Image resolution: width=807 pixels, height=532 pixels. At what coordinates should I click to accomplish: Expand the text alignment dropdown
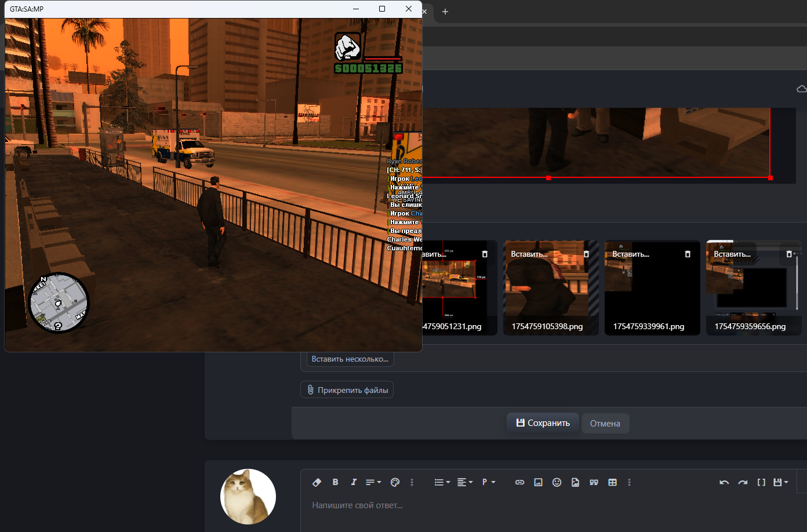pos(464,482)
